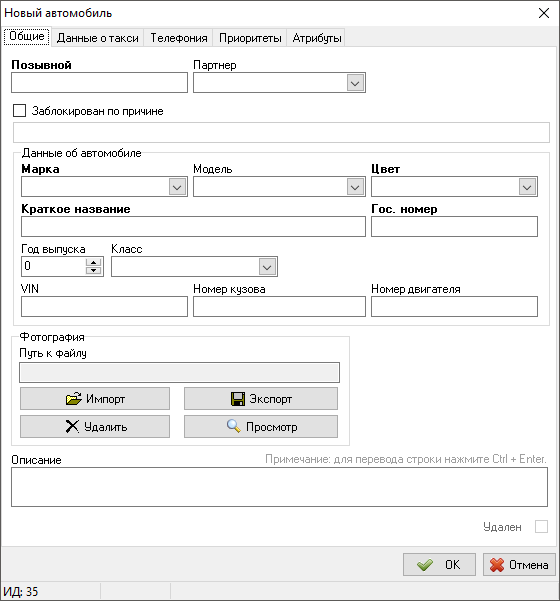Select the Атрибуты tab
Viewport: 560px width, 601px height.
[317, 38]
